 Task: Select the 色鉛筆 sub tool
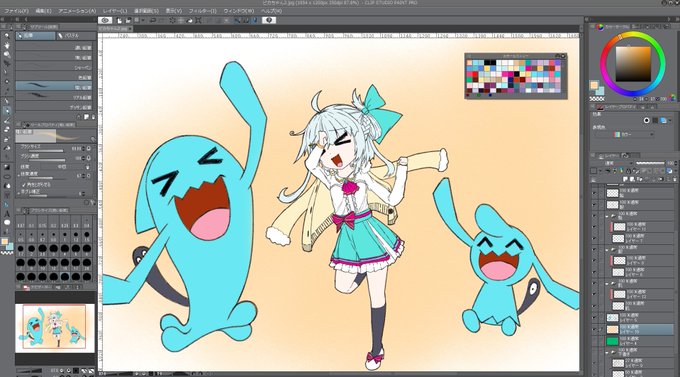[x=54, y=77]
